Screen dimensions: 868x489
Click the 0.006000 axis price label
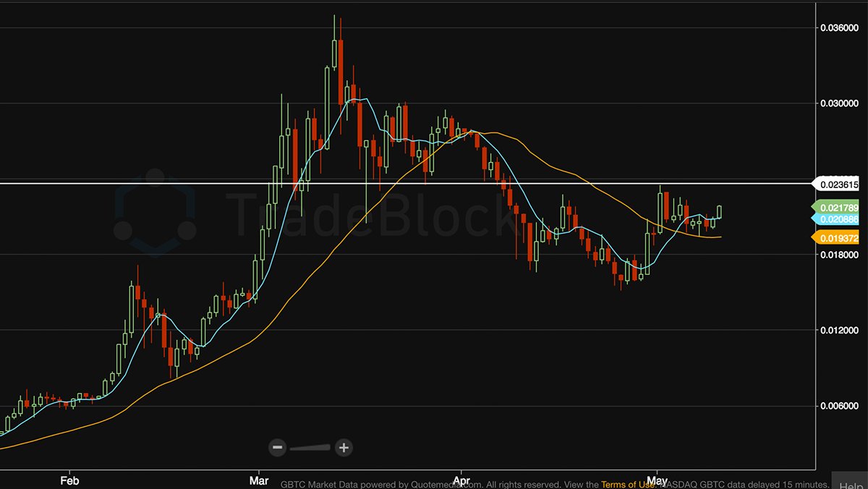[x=839, y=406]
